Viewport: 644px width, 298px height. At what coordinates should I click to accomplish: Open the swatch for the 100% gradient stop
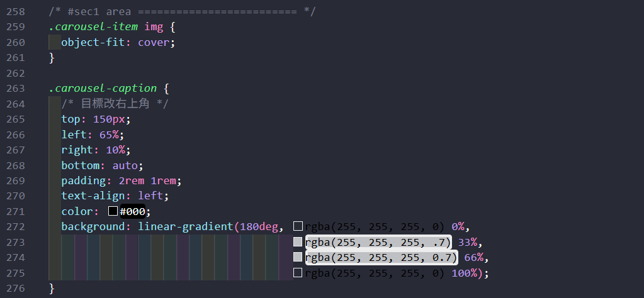point(298,273)
